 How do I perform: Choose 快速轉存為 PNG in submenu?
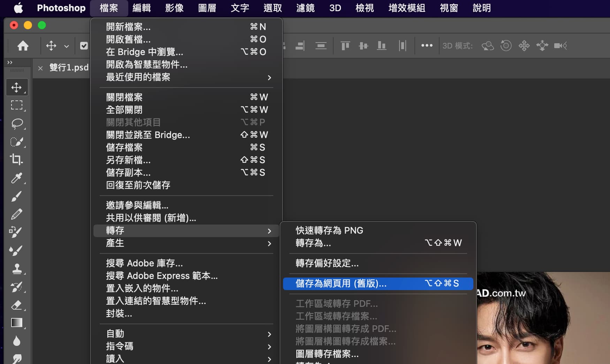[378, 230]
